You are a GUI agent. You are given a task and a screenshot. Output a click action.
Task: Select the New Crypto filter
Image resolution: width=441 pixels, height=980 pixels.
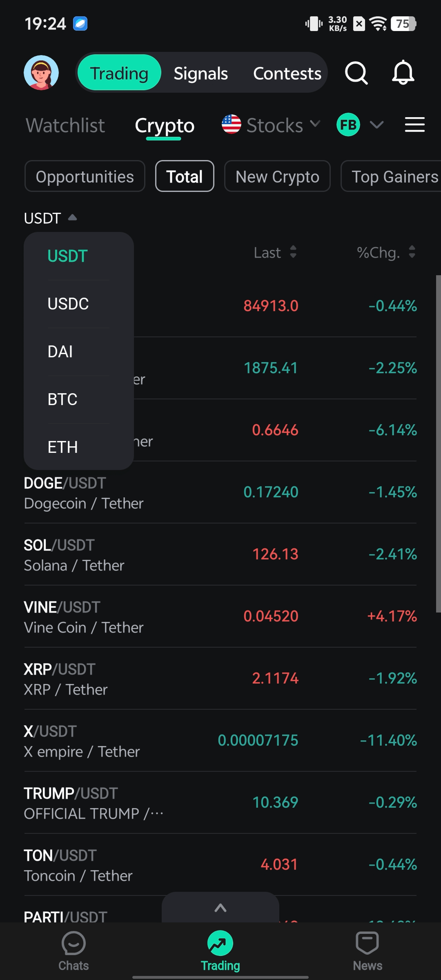click(x=277, y=177)
